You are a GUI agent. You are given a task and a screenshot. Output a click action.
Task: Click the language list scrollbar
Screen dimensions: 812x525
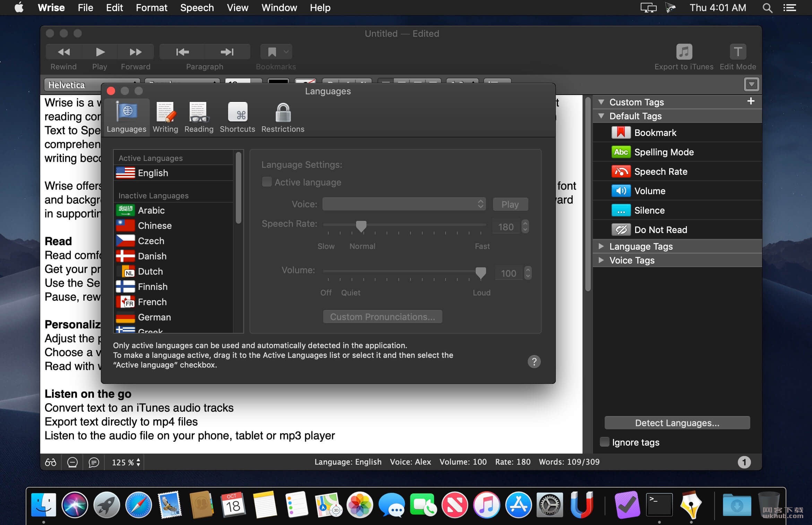[238, 188]
